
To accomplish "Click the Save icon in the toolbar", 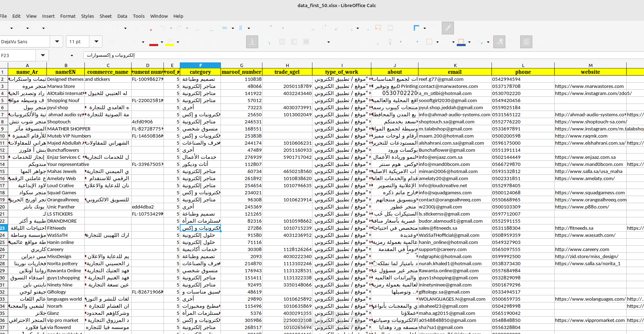I will point(35,28).
